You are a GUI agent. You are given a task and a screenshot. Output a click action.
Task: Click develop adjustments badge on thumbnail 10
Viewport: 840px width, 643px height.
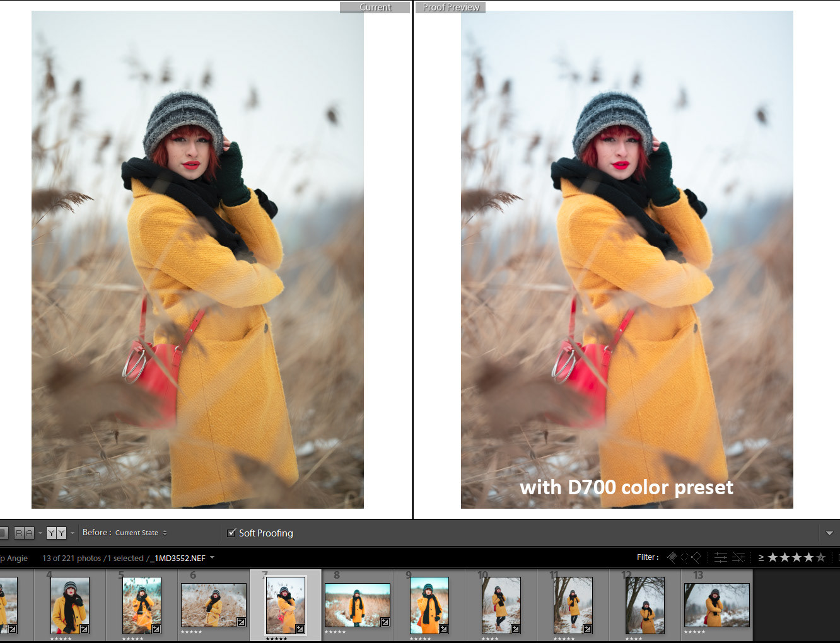coord(516,629)
